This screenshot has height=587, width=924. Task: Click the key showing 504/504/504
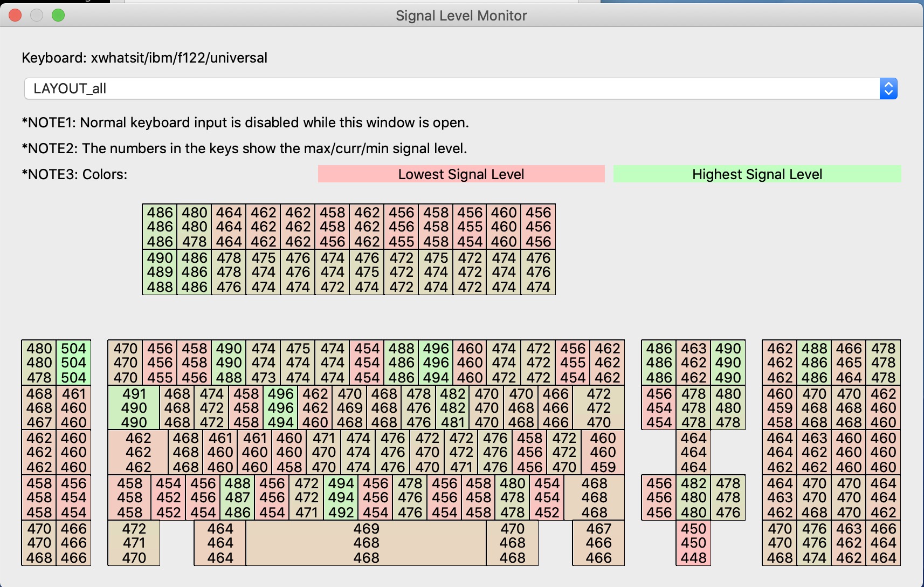click(74, 363)
